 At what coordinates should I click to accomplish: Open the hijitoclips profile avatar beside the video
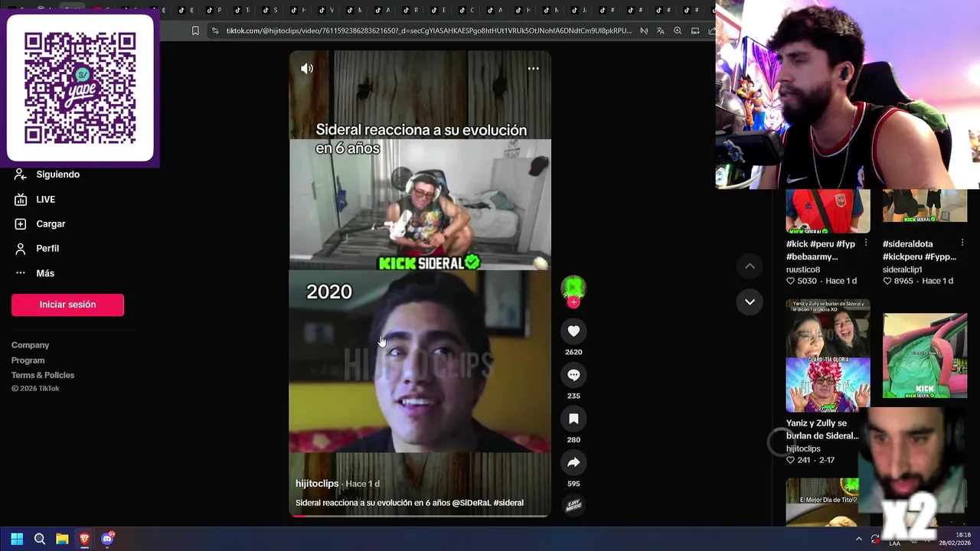(573, 288)
